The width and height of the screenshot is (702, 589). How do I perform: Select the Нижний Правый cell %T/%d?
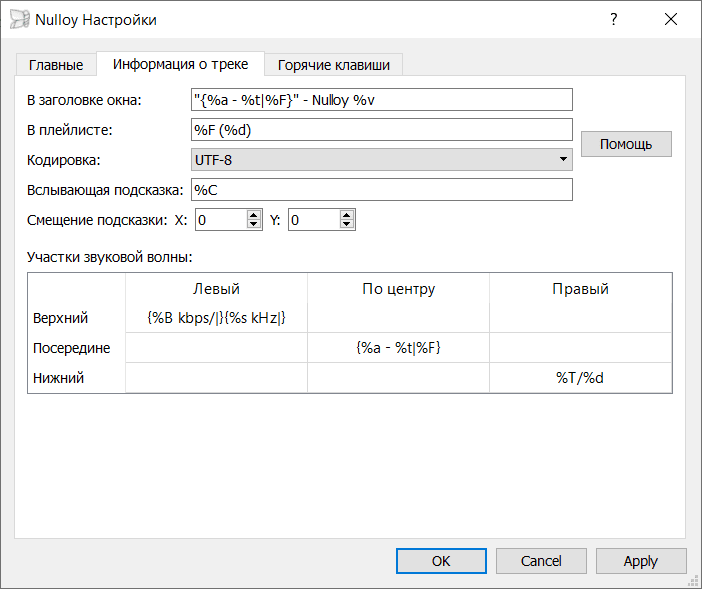pyautogui.click(x=580, y=378)
